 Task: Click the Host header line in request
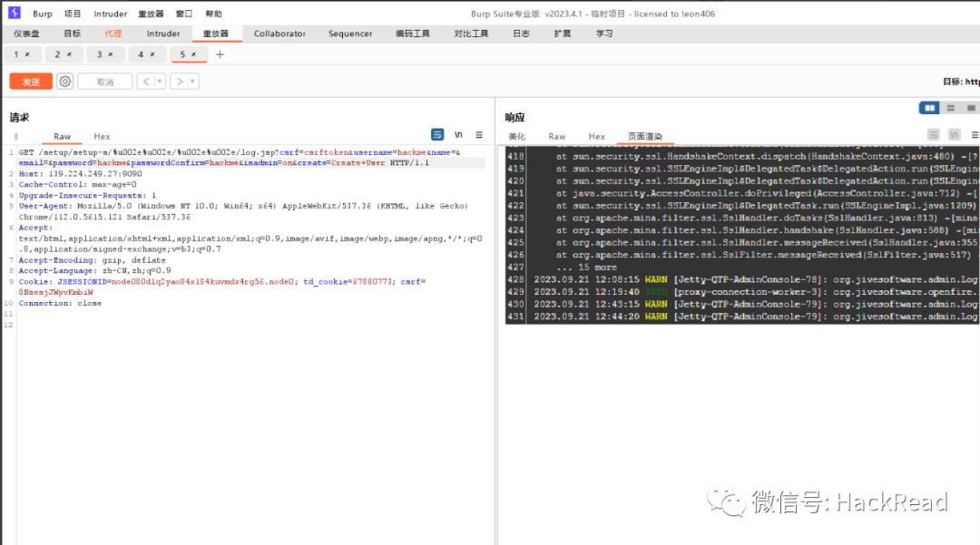(80, 173)
